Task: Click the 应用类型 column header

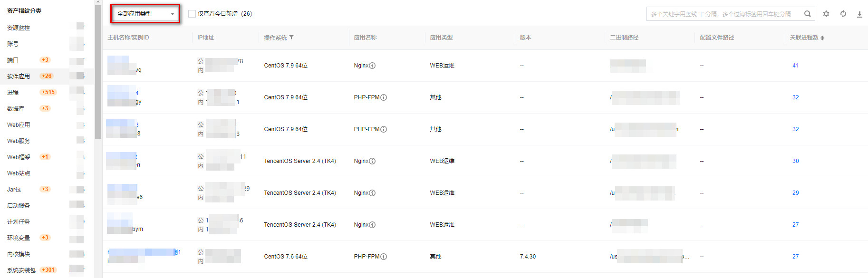Action: tap(441, 38)
